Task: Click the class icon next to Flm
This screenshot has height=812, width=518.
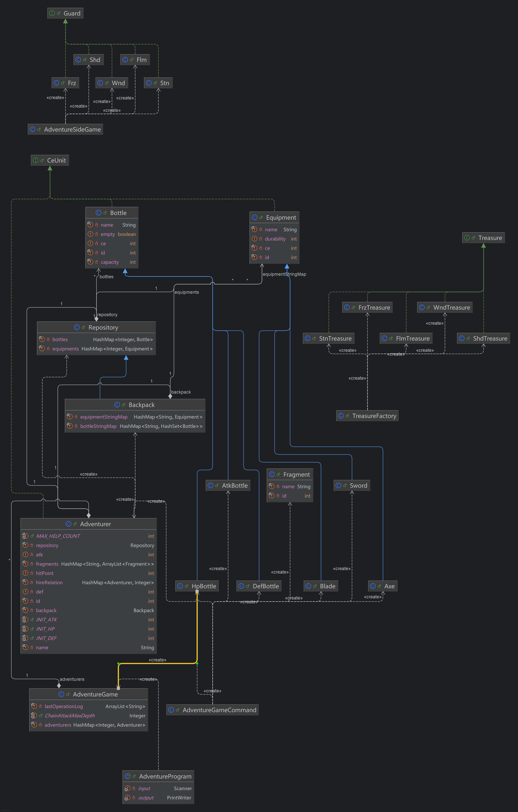Action: (x=125, y=60)
